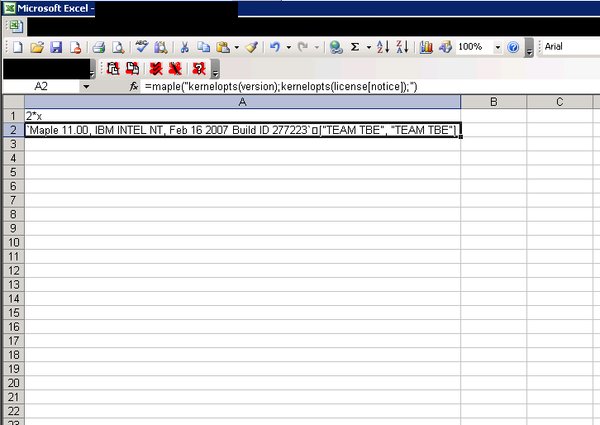600x425 pixels.
Task: Save the workbook using the floppy disk icon
Action: coord(56,47)
